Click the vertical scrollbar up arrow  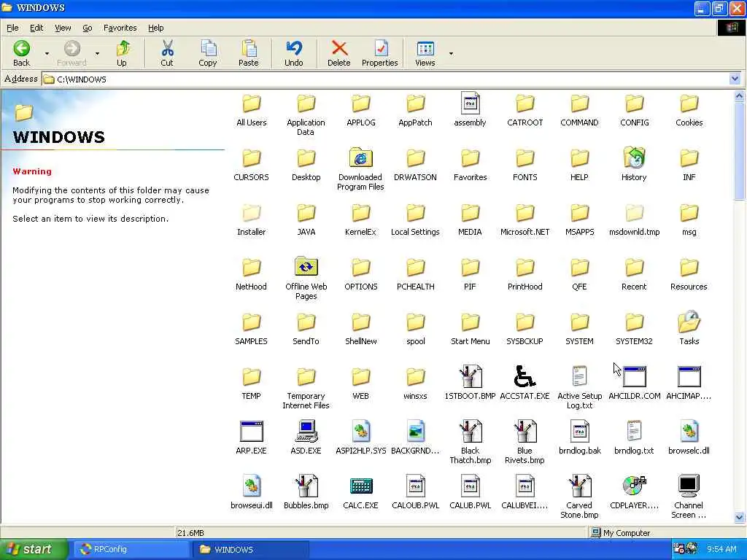click(x=740, y=96)
